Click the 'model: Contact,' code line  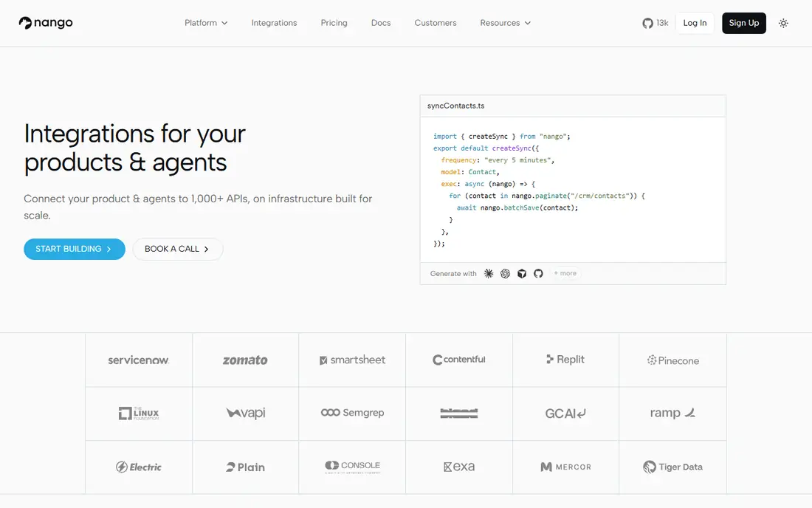click(x=470, y=172)
